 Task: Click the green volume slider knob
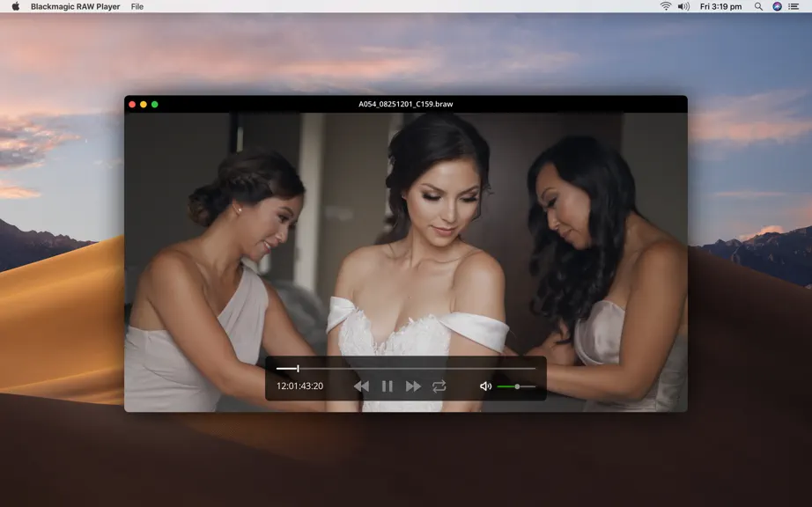(x=517, y=386)
